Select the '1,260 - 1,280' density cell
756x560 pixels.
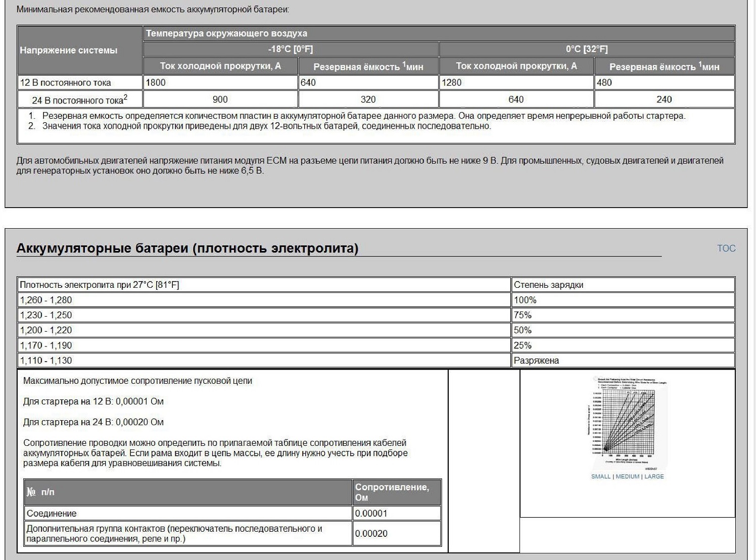tap(264, 300)
